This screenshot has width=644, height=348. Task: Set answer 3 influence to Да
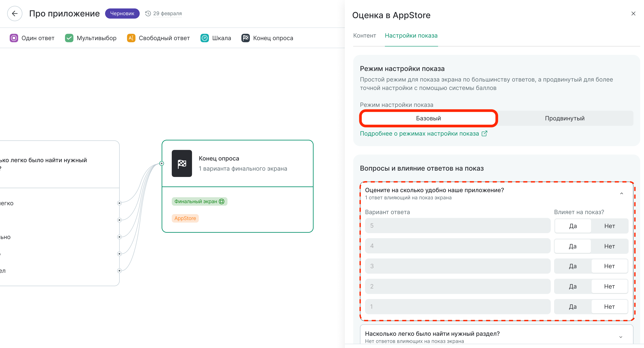[572, 266]
